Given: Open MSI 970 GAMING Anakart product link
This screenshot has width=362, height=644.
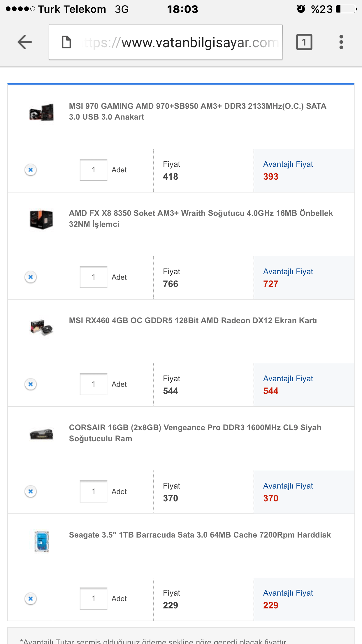Looking at the screenshot, I should tap(197, 111).
